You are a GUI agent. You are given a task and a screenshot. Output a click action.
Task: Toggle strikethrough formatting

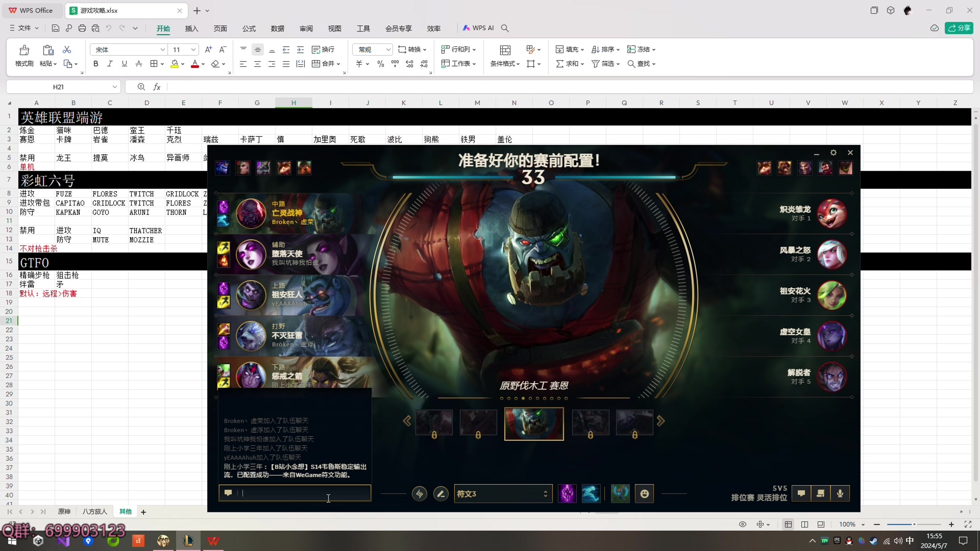tap(138, 64)
